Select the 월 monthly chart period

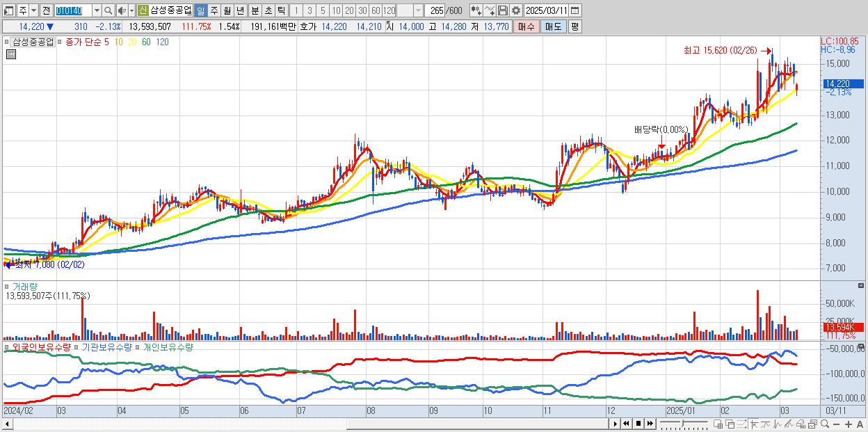coord(227,10)
